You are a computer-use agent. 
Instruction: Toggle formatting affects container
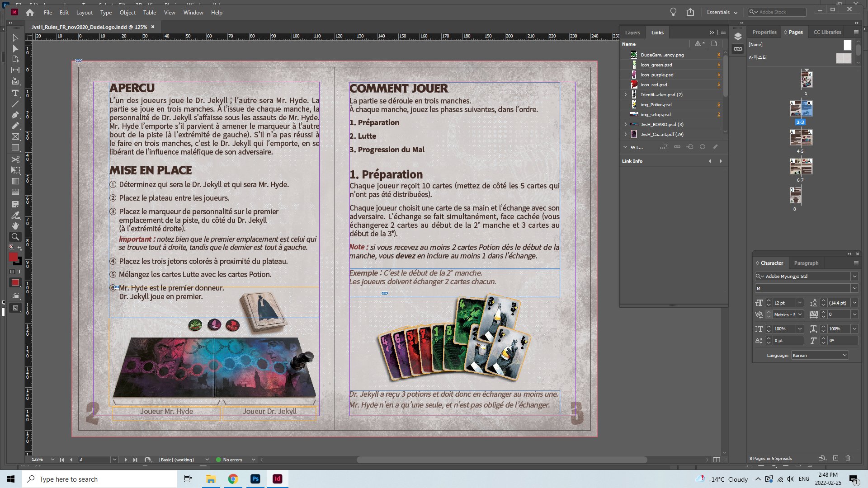(12, 272)
